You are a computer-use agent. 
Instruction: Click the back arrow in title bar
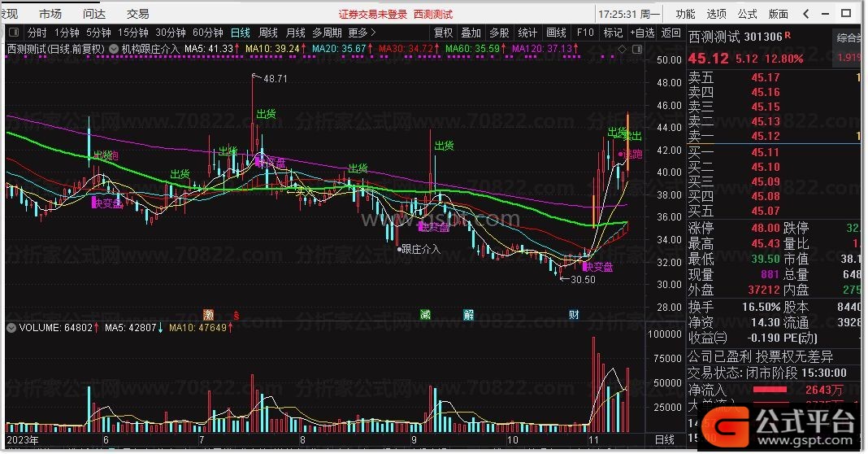coord(806,14)
